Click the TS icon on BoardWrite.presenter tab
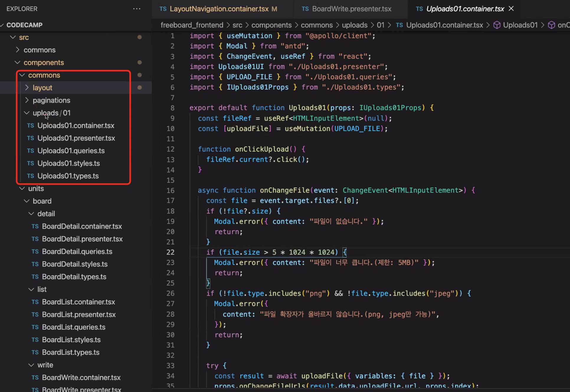The image size is (570, 392). click(305, 9)
